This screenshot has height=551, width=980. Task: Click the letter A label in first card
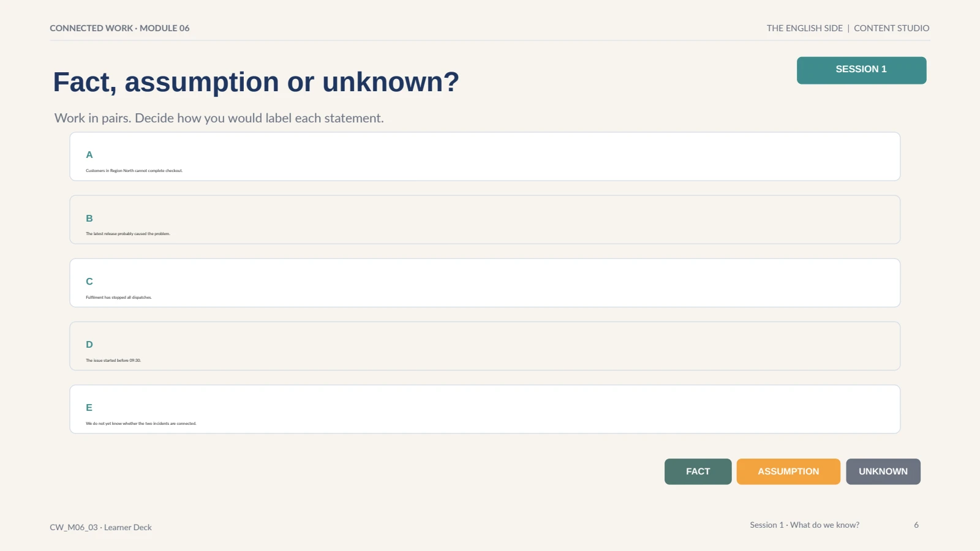point(89,155)
